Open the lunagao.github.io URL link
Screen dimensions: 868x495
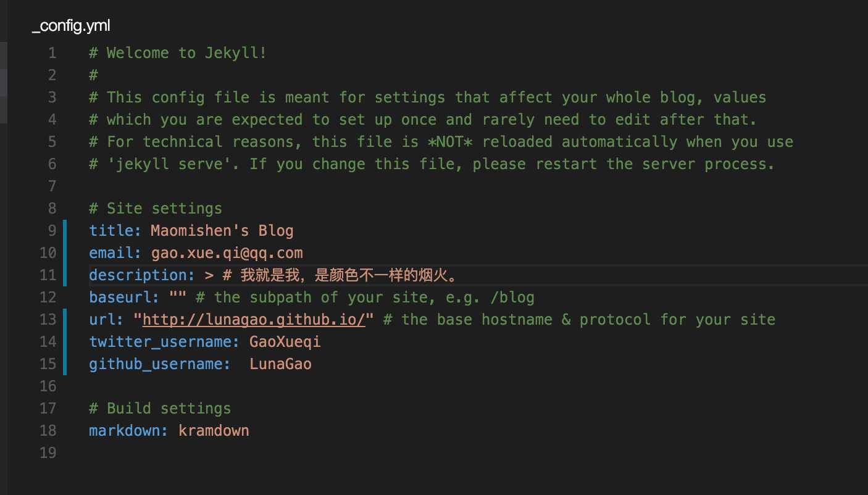click(255, 320)
